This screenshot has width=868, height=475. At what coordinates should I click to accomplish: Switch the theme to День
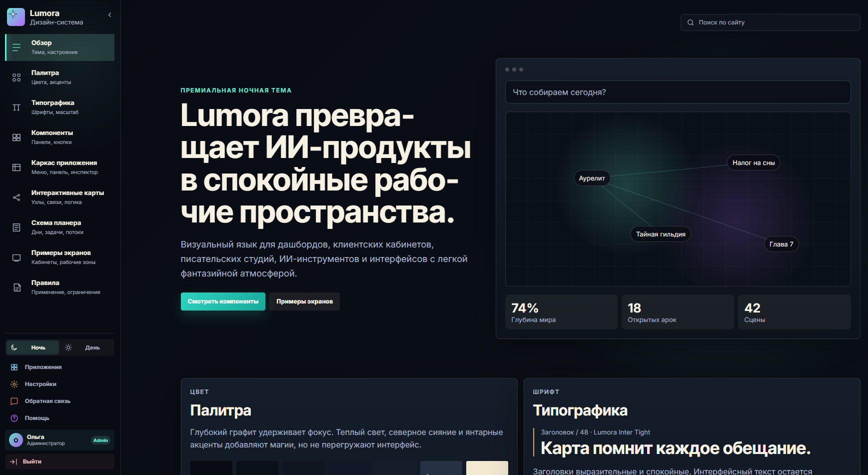click(86, 347)
